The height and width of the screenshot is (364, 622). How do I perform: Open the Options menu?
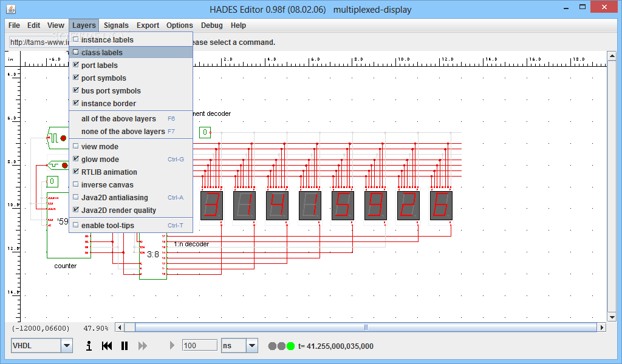179,25
